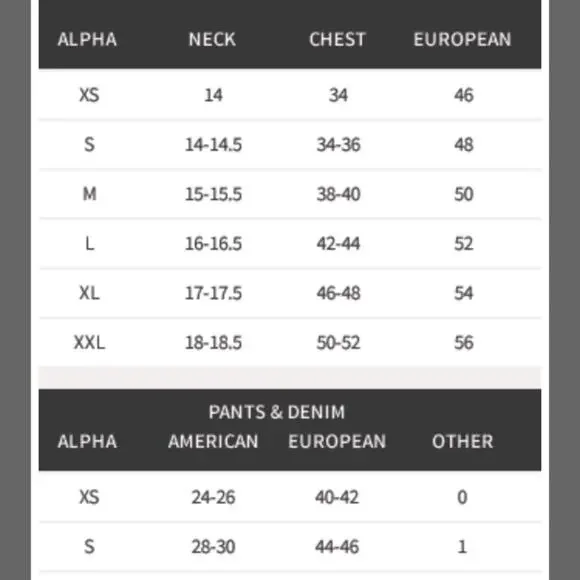
Task: Click neck size 15-15.5 for M
Action: coord(213,194)
